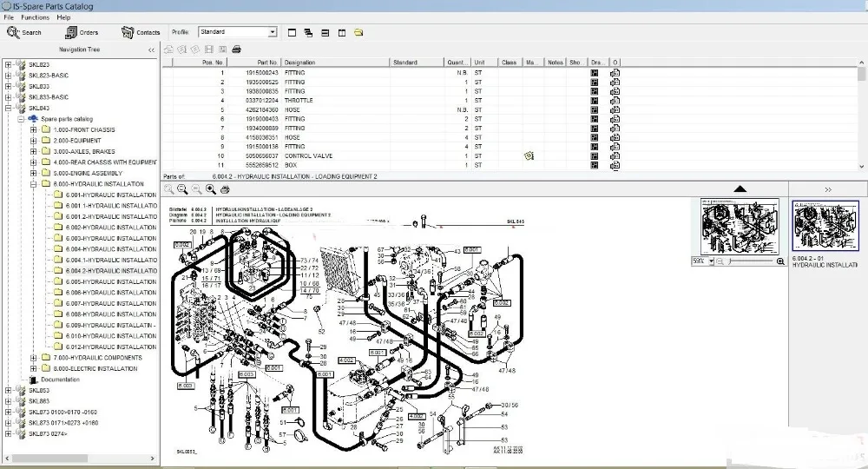Viewport: 868px width, 469px height.
Task: Select 6.004.2 - 01 drawing thumbnail
Action: tap(825, 226)
